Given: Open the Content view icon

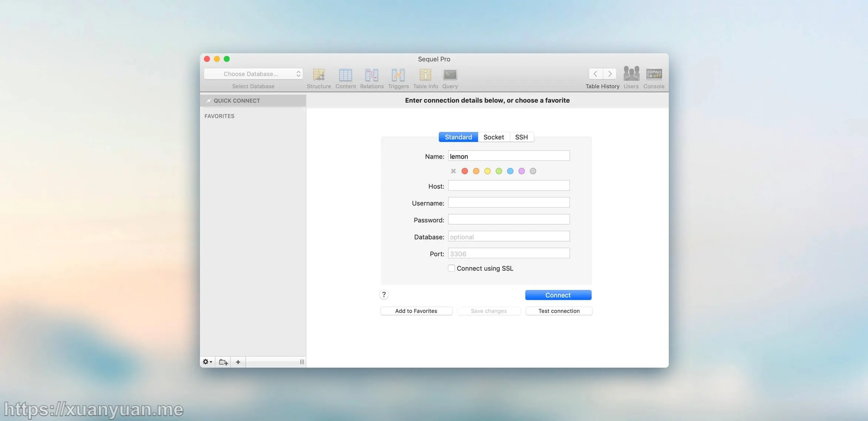Looking at the screenshot, I should click(345, 75).
